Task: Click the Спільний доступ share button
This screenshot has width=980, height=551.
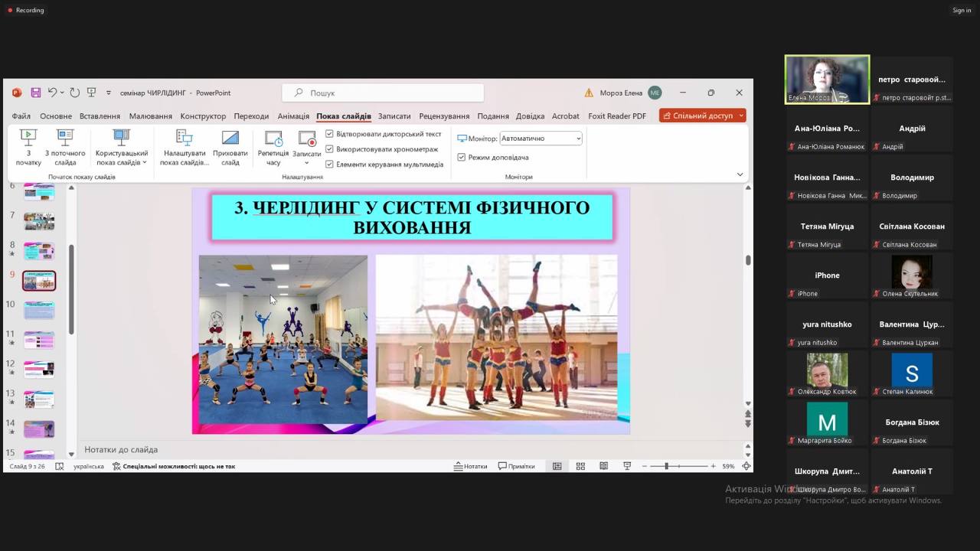Action: pos(702,116)
